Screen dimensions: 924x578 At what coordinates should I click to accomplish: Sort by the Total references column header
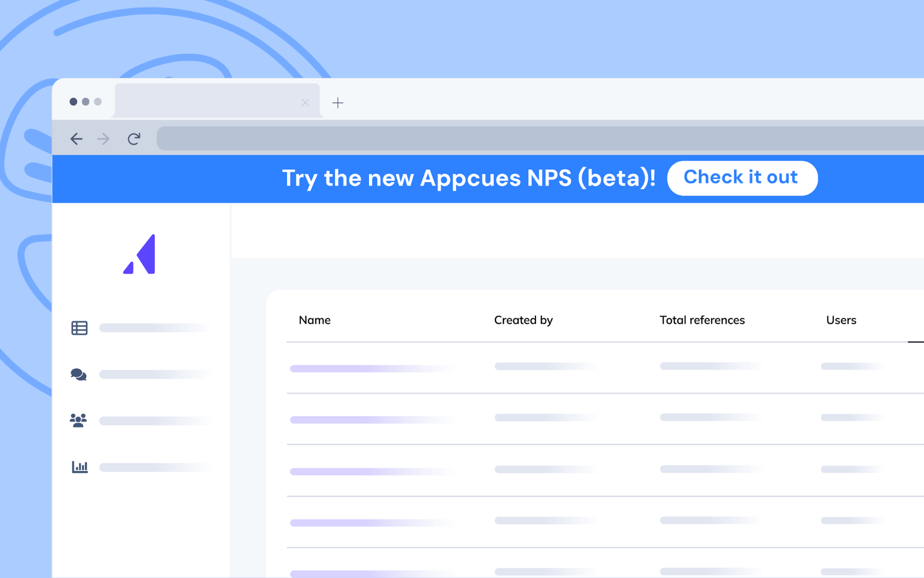[x=702, y=320]
